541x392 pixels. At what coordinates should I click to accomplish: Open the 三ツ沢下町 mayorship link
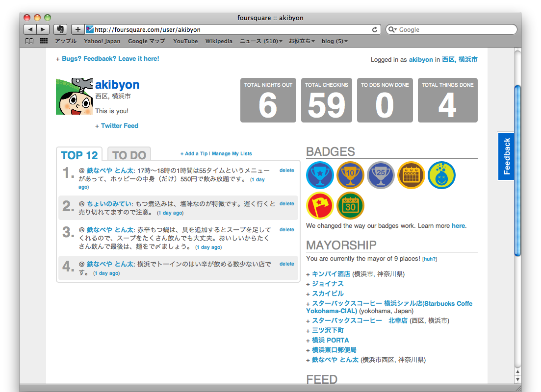click(328, 330)
